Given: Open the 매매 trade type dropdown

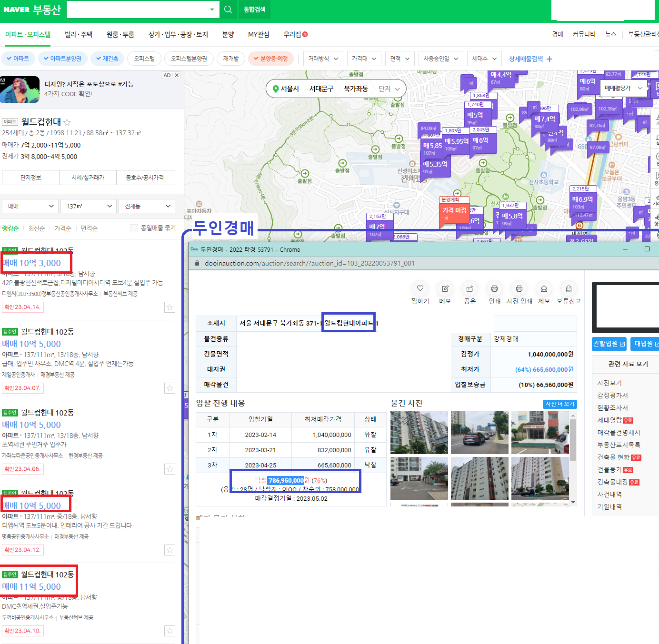Looking at the screenshot, I should (x=30, y=206).
